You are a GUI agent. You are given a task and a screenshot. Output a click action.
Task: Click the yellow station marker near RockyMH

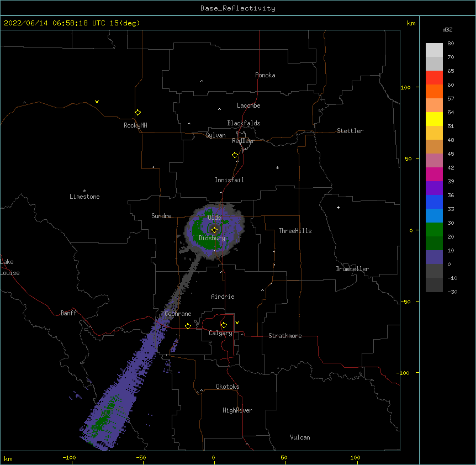click(137, 112)
